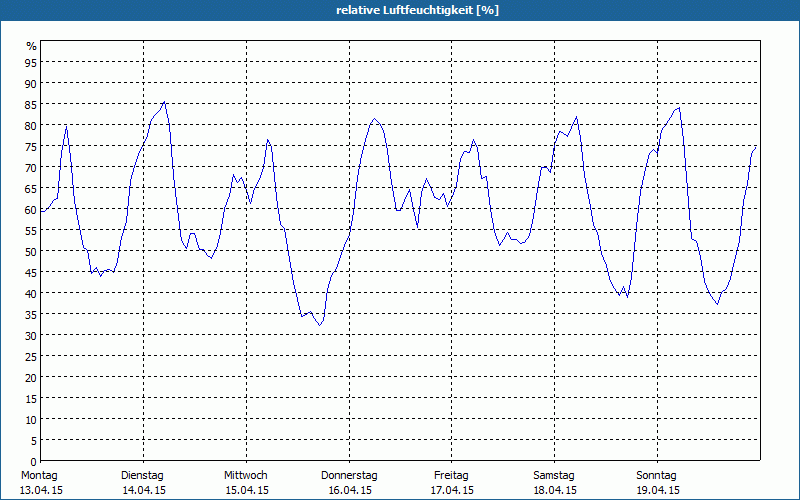Select the 65 y-axis label
The height and width of the screenshot is (500, 800).
click(31, 188)
